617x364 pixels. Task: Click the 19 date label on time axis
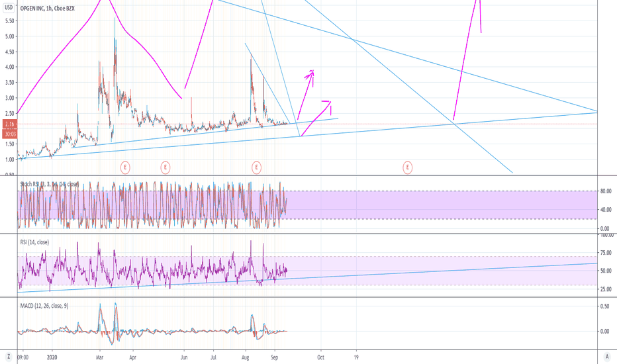coord(356,357)
